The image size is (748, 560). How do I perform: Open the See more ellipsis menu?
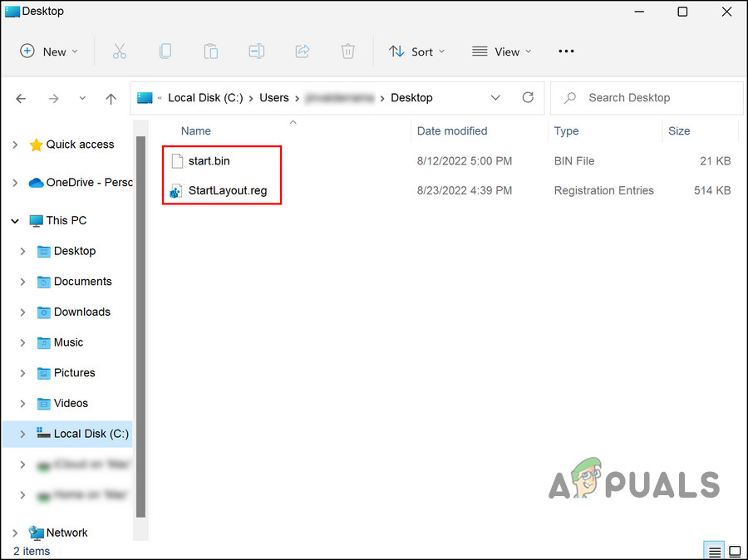click(566, 51)
